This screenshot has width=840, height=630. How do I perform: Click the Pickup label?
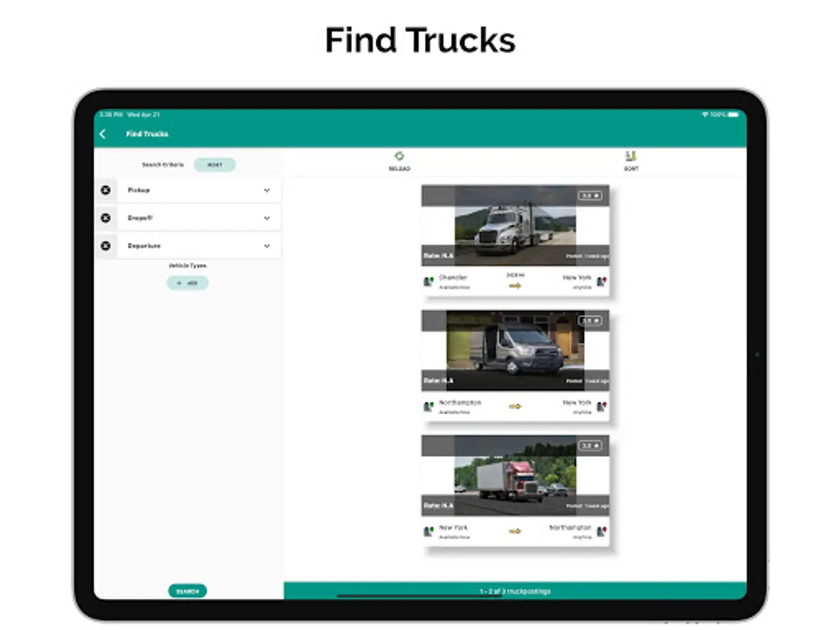coord(139,190)
